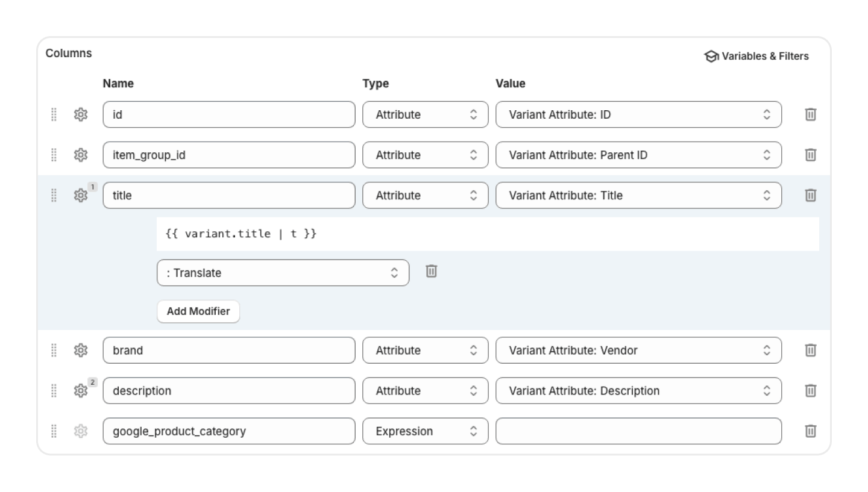868x492 pixels.
Task: Click the empty Value field for google_product_category
Action: [638, 431]
